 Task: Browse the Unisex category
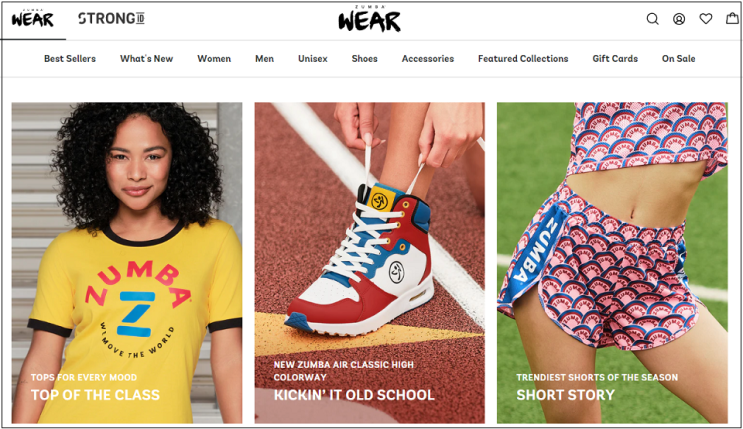[x=313, y=59]
